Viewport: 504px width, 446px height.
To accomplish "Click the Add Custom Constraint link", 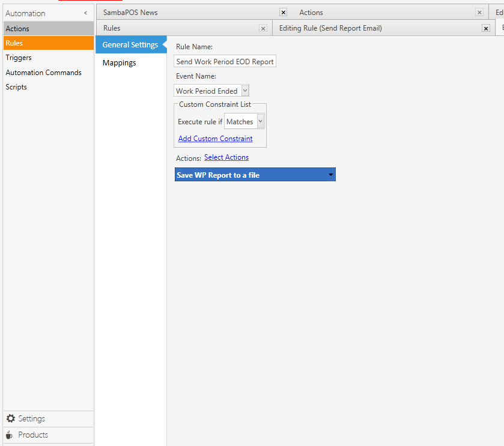I will coord(215,139).
